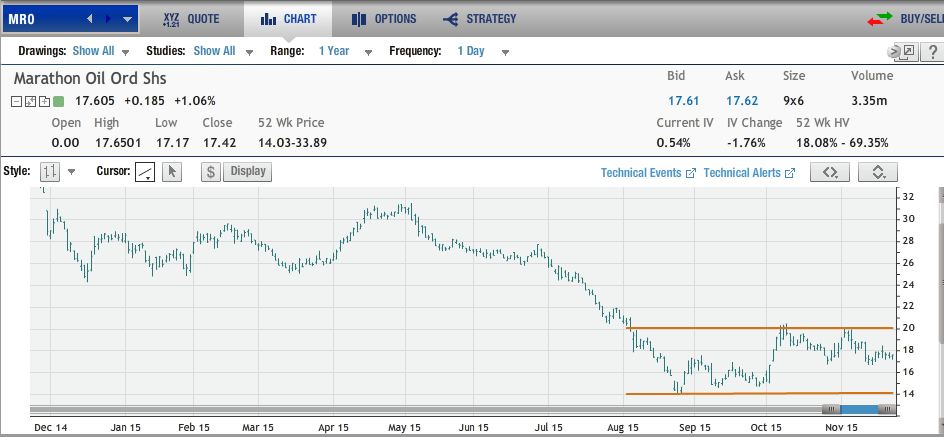Open the Drawings Show All dropdown
Screen dimensions: 944x437
tap(100, 51)
